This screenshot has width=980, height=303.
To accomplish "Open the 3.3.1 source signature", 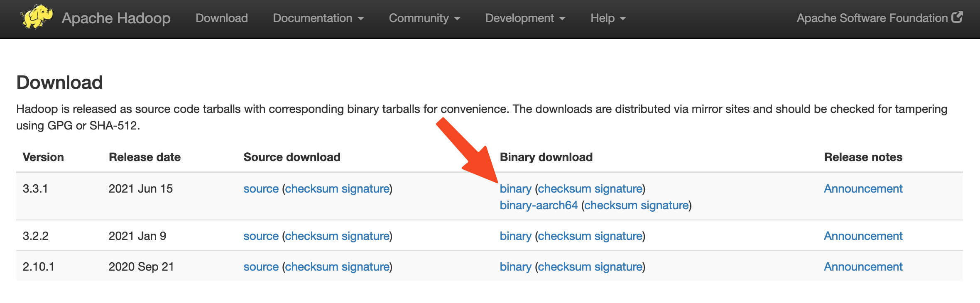I will (x=365, y=189).
